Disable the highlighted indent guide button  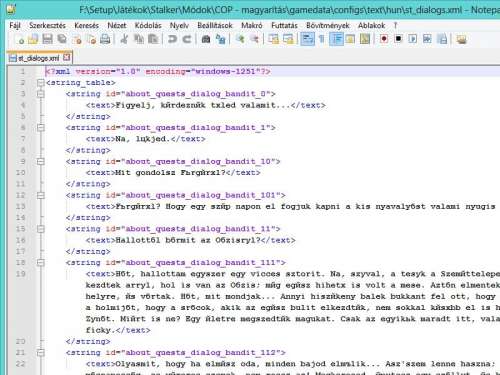tap(336, 39)
